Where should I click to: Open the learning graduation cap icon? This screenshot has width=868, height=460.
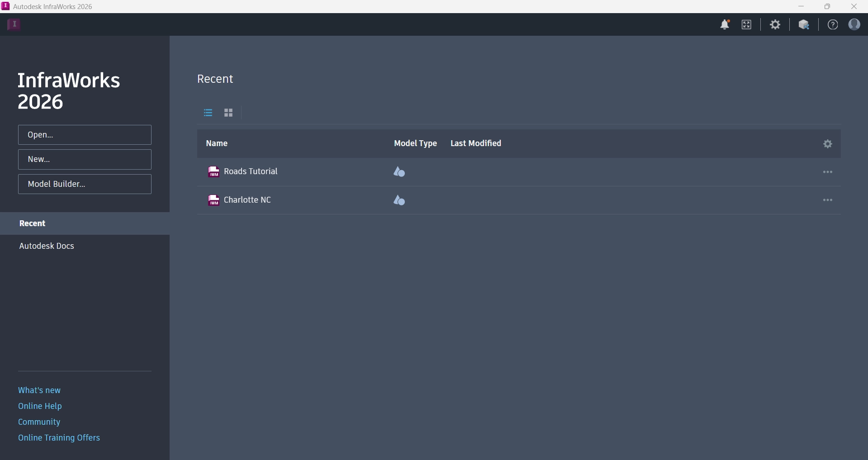point(804,25)
